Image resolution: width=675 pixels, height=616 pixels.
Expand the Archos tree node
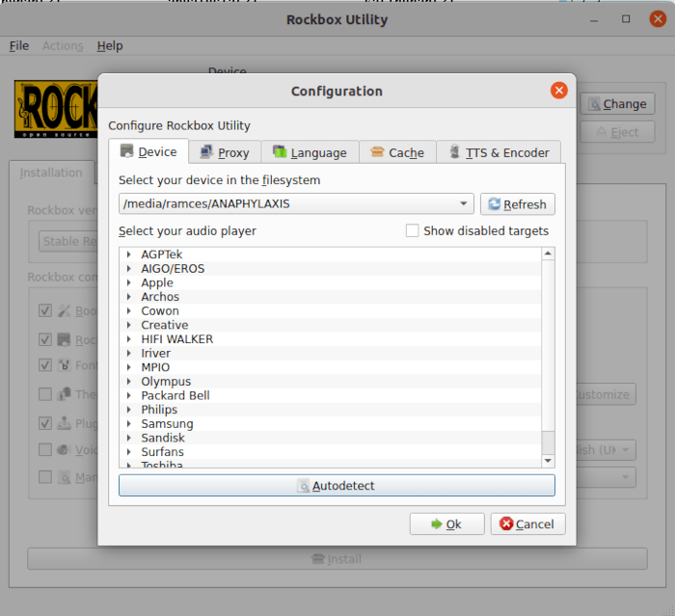tap(128, 297)
